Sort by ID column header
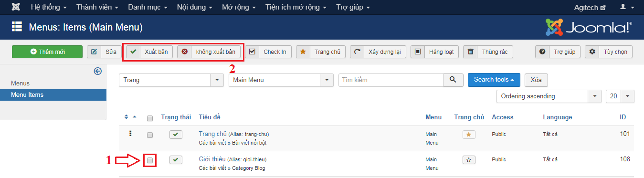The image size is (644, 178). point(623,117)
